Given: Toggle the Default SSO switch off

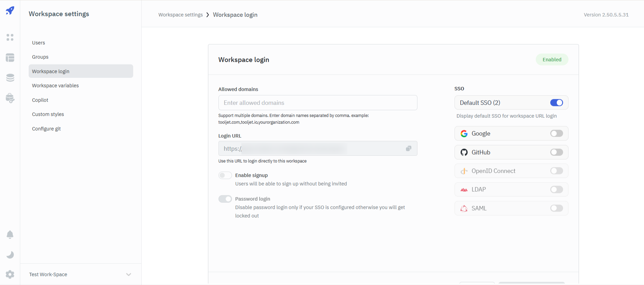Looking at the screenshot, I should coord(557,103).
